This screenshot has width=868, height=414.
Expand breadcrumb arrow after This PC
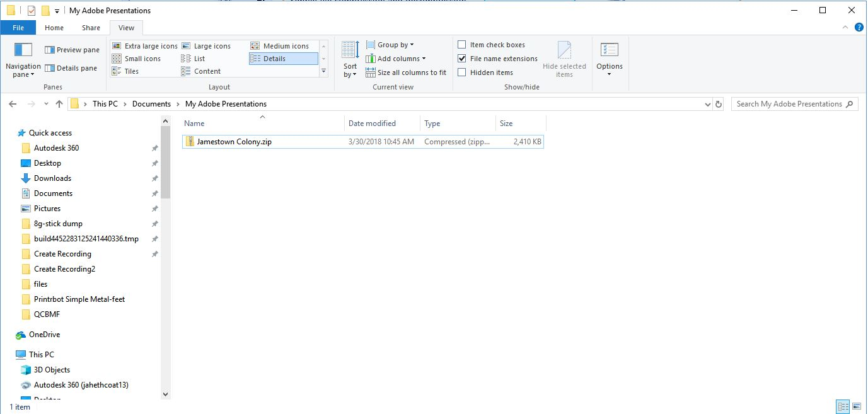point(125,104)
